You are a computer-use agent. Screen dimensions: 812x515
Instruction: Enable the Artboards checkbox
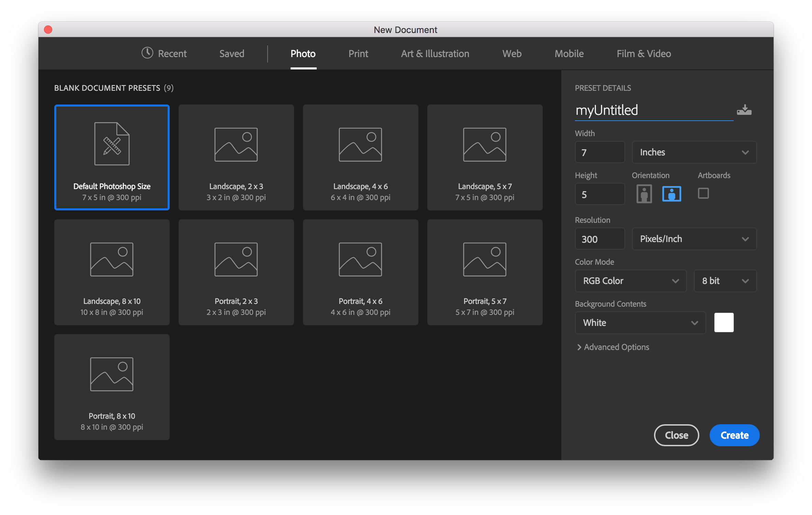point(703,193)
